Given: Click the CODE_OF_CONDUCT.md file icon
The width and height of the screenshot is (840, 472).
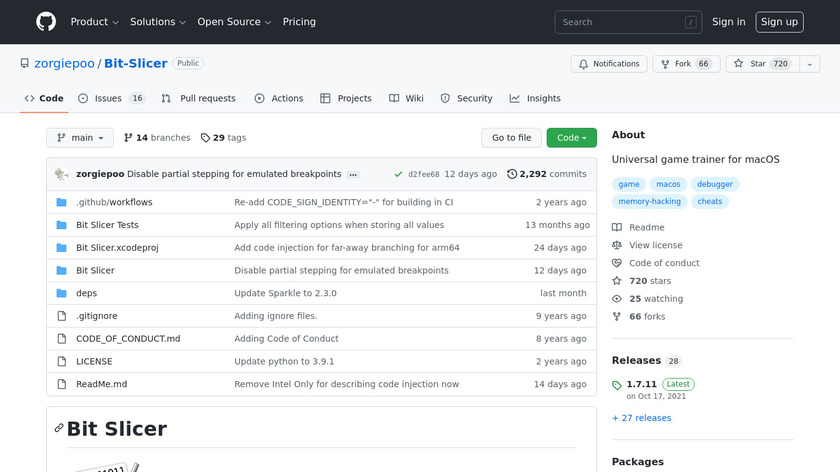Looking at the screenshot, I should [x=62, y=339].
